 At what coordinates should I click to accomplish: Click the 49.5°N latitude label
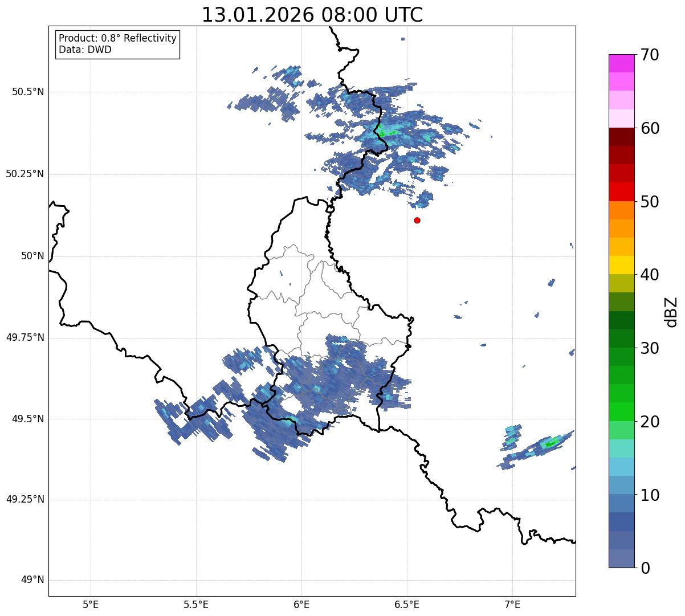(x=28, y=419)
